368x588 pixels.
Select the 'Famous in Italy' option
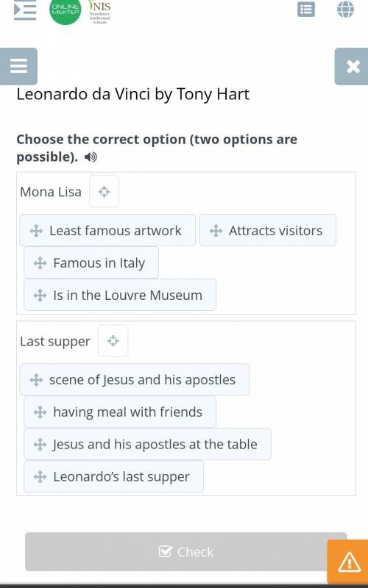pyautogui.click(x=91, y=262)
